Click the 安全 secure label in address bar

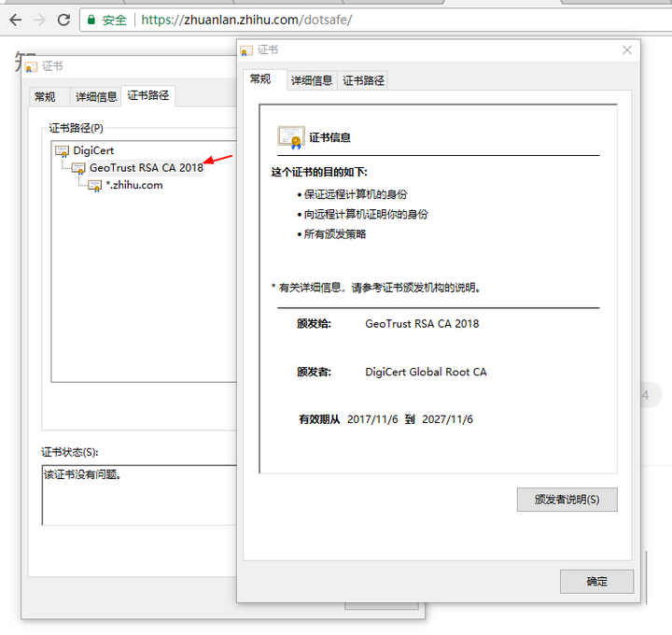click(x=115, y=20)
